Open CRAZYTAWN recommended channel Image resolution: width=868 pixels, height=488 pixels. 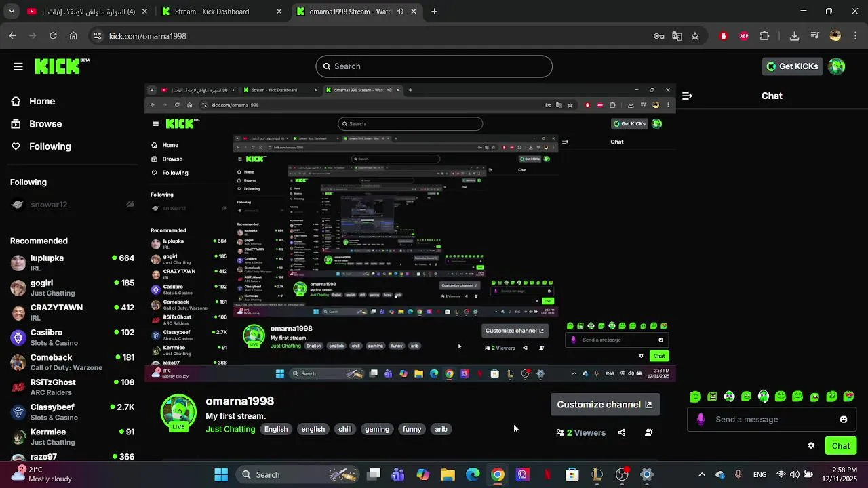coord(72,312)
